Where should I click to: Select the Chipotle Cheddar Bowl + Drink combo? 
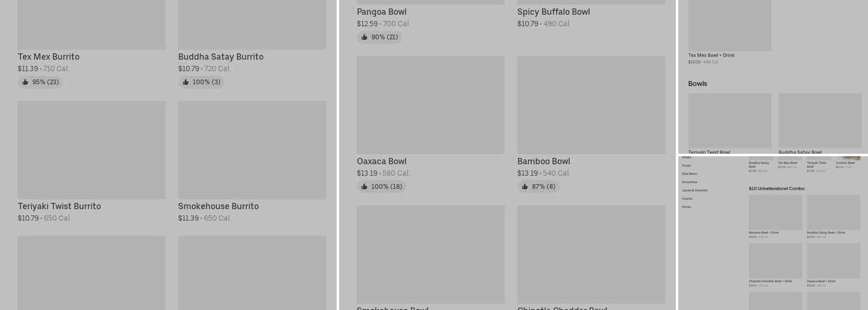coord(770,281)
